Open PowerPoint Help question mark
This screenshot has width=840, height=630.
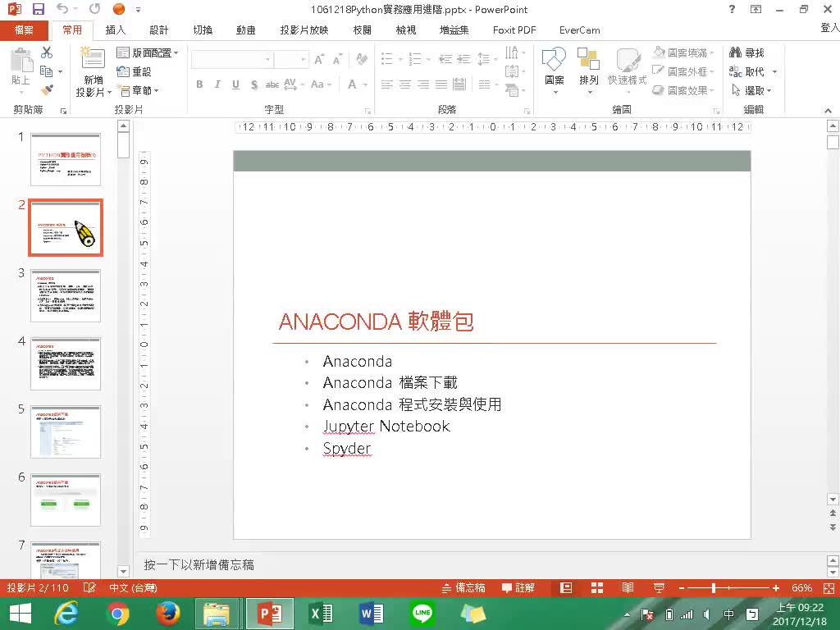[x=732, y=9]
